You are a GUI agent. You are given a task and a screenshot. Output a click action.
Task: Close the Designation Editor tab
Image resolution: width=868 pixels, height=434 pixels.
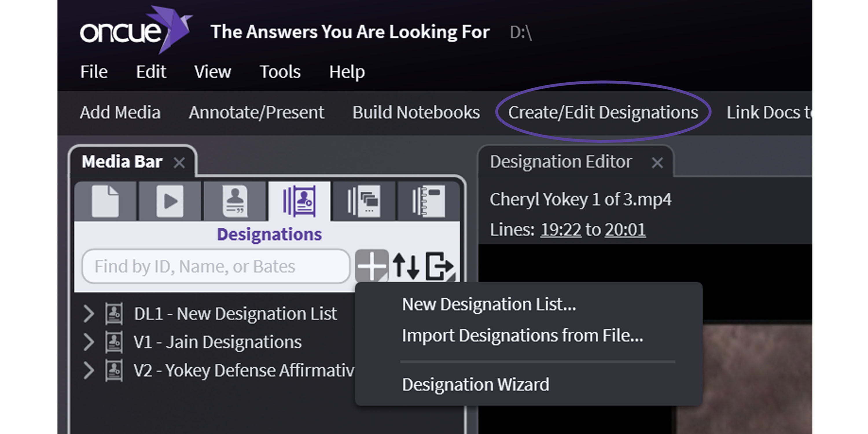click(657, 163)
